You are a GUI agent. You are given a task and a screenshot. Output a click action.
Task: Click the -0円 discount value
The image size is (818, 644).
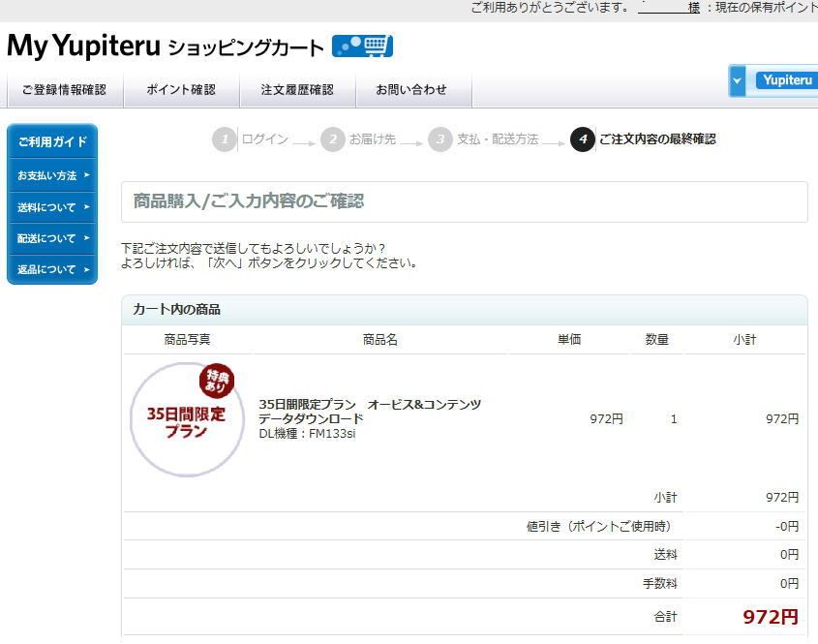point(787,526)
